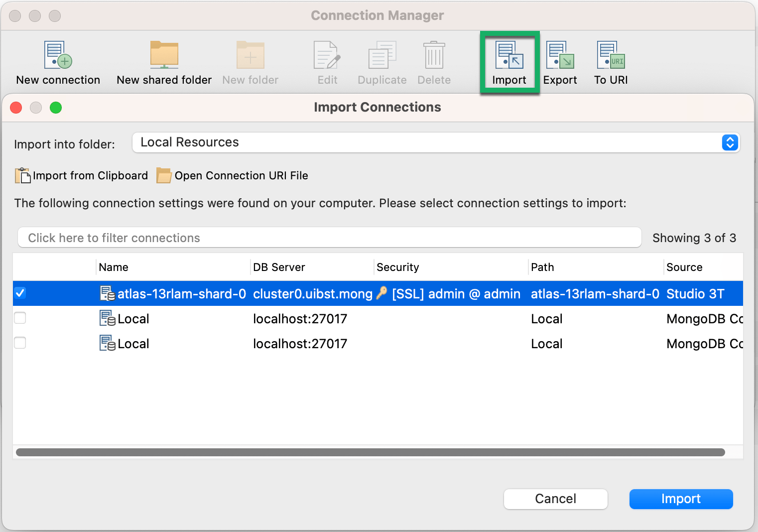
Task: Click the Duplicate connection icon
Action: pos(381,60)
